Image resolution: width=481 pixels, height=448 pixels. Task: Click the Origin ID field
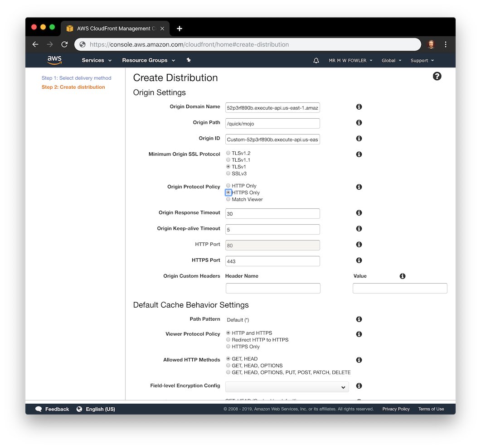coord(272,140)
